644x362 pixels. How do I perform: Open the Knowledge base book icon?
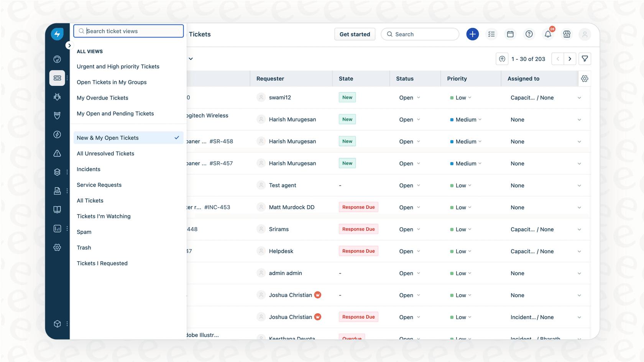click(x=57, y=210)
